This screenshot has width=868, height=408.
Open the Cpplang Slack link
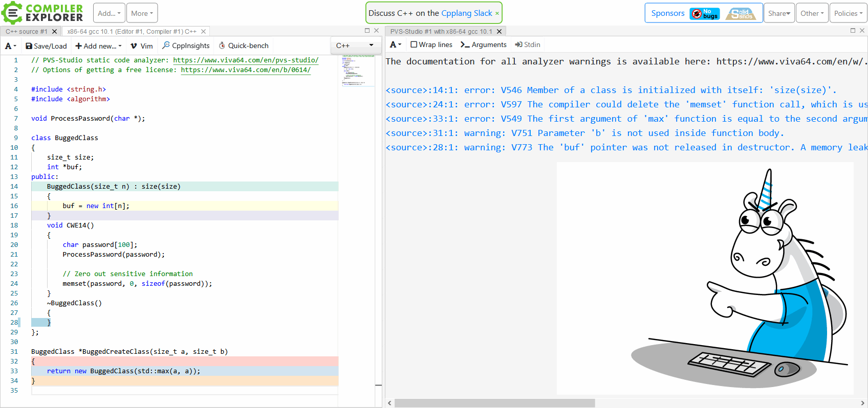467,13
